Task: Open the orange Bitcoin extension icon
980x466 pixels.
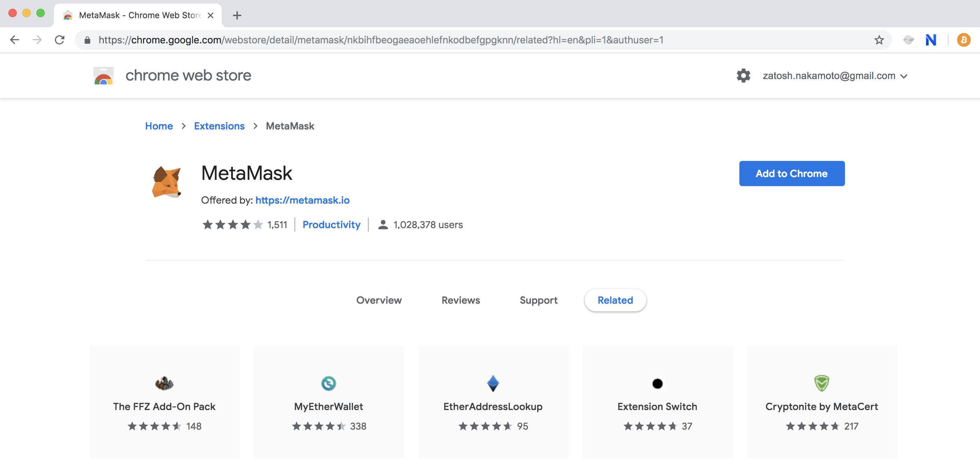Action: point(964,40)
